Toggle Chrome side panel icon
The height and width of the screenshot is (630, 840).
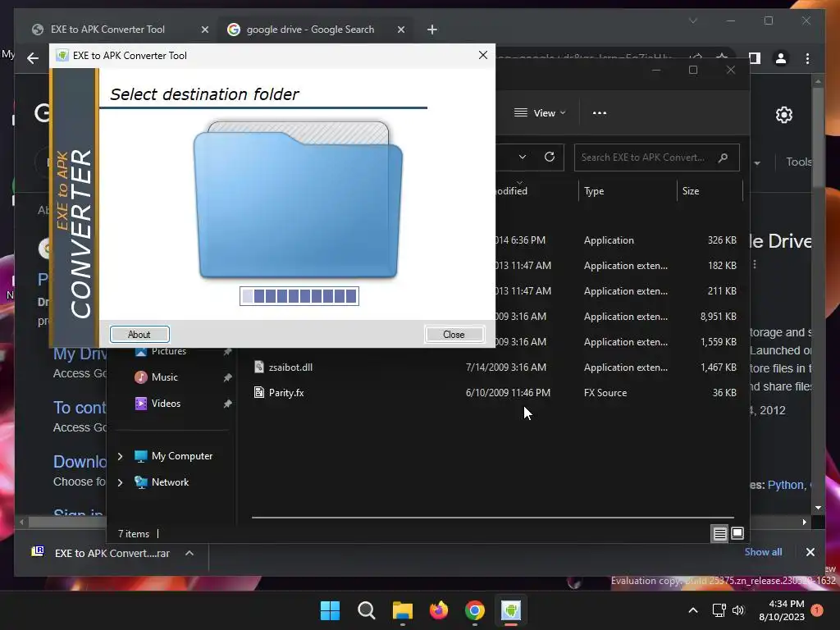pyautogui.click(x=755, y=58)
